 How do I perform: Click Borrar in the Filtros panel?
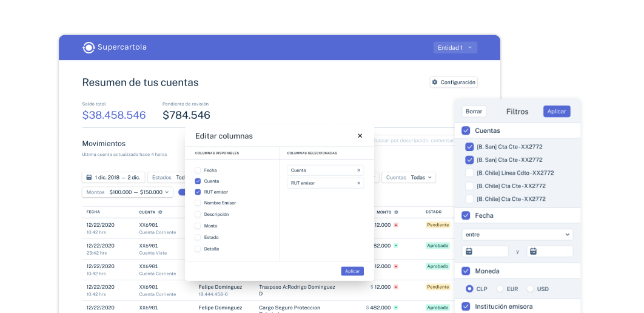(474, 112)
